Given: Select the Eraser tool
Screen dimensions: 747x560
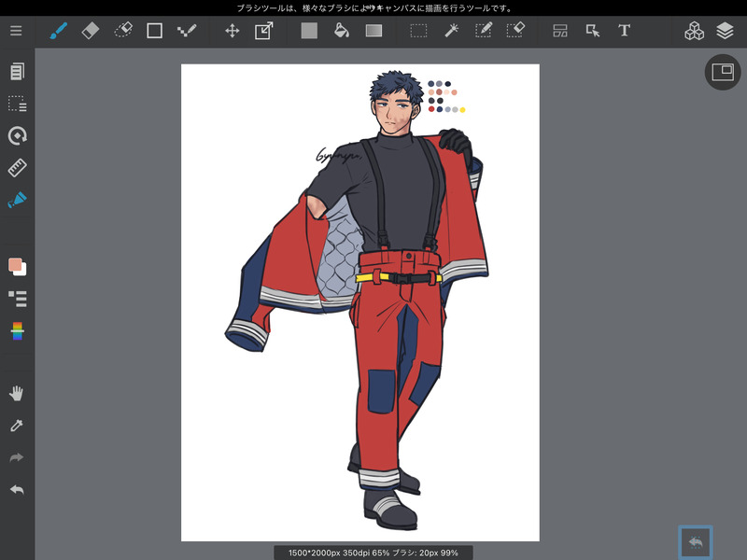Looking at the screenshot, I should coord(91,31).
